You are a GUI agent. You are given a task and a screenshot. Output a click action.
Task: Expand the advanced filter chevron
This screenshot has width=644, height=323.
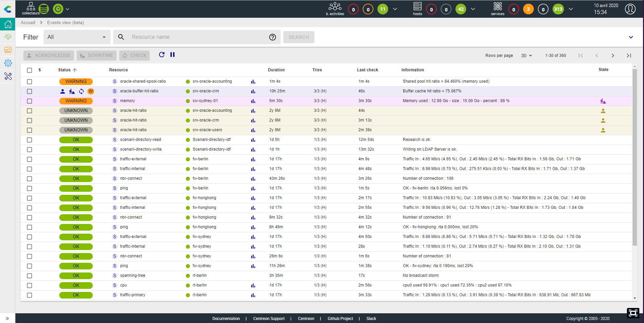(x=631, y=37)
